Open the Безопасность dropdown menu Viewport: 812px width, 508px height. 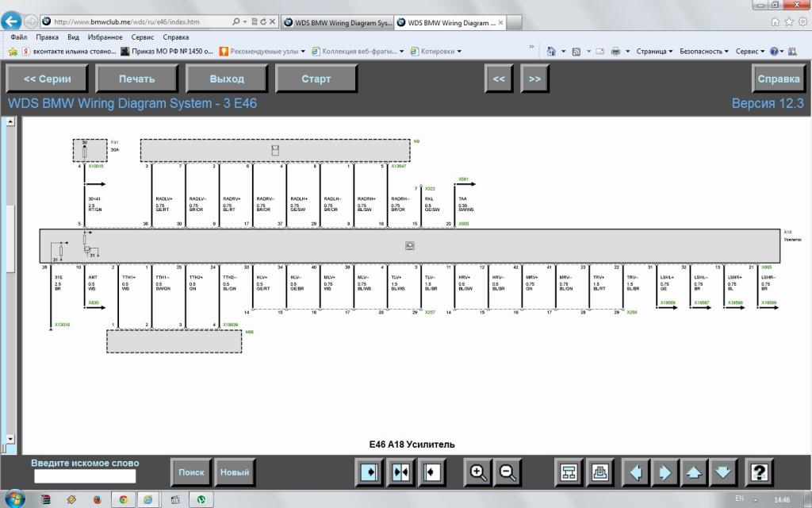[x=704, y=52]
